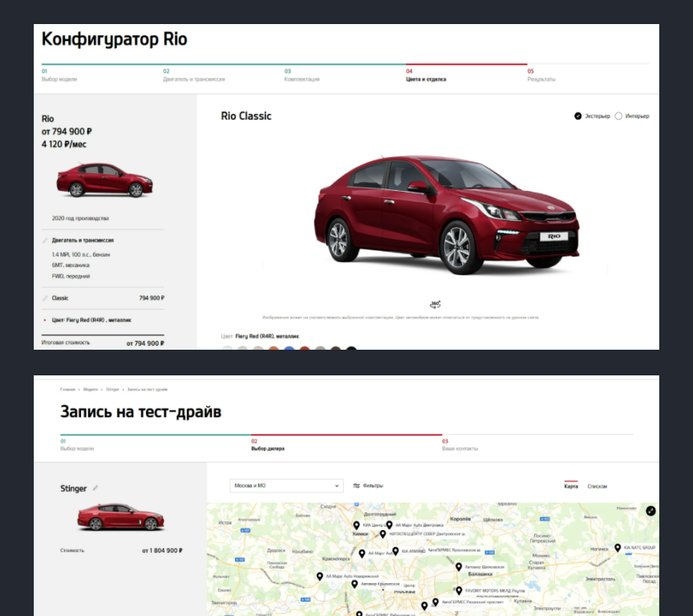Click the edit pencil beside Classic trim
Image resolution: width=693 pixels, height=616 pixels.
pyautogui.click(x=46, y=298)
